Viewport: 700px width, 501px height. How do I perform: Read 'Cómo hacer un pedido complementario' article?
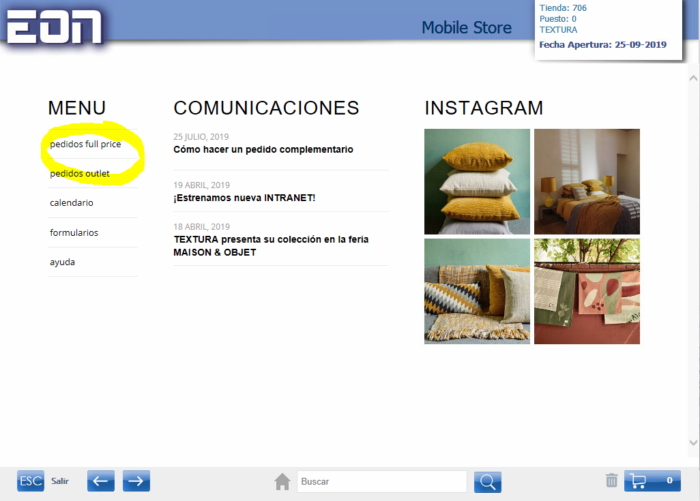click(263, 150)
